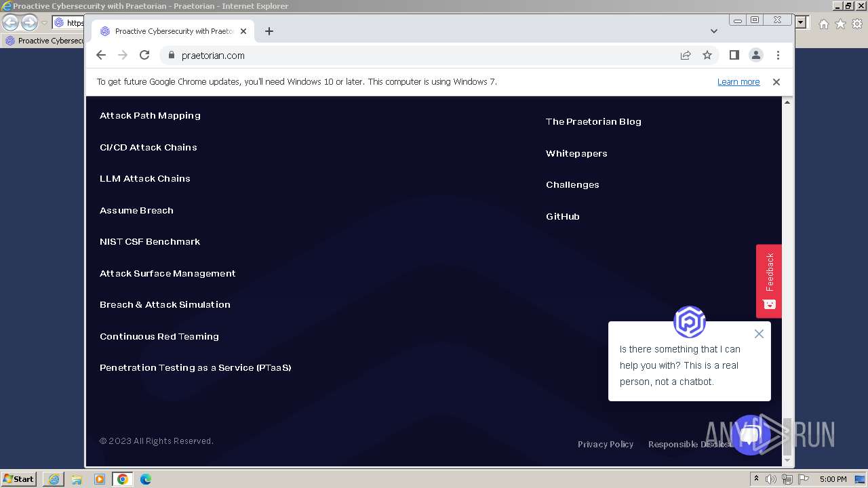Viewport: 868px width, 488px height.
Task: Open LLM Attack Chains link
Action: 145,178
